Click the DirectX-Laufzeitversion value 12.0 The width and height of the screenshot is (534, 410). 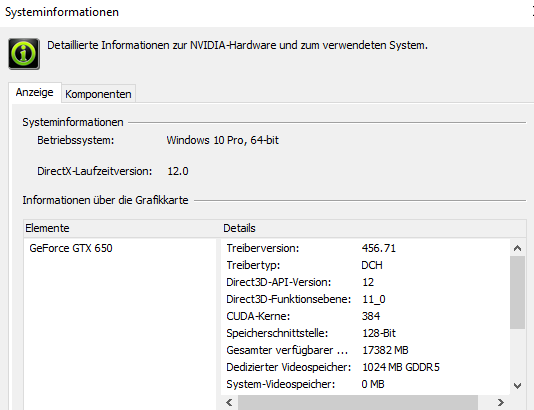point(178,171)
